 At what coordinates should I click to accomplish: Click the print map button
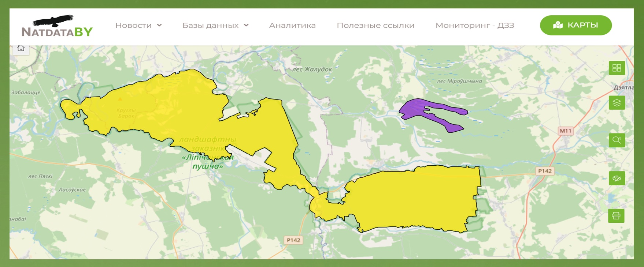(616, 216)
